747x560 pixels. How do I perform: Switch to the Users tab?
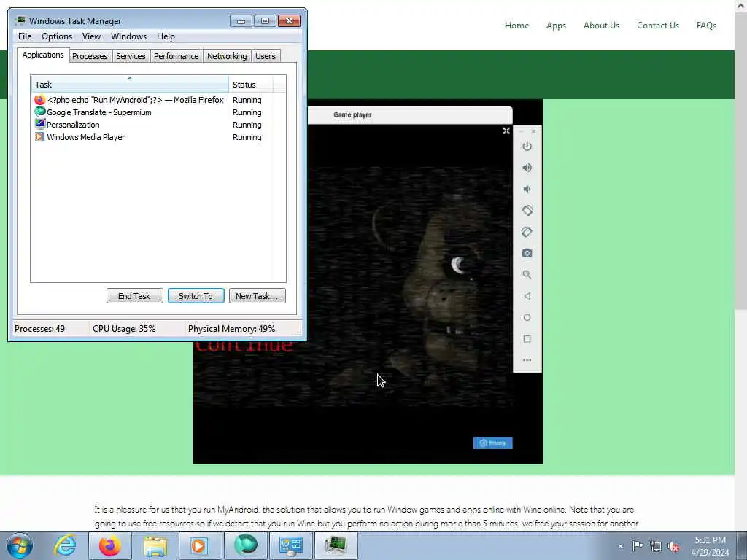tap(265, 56)
